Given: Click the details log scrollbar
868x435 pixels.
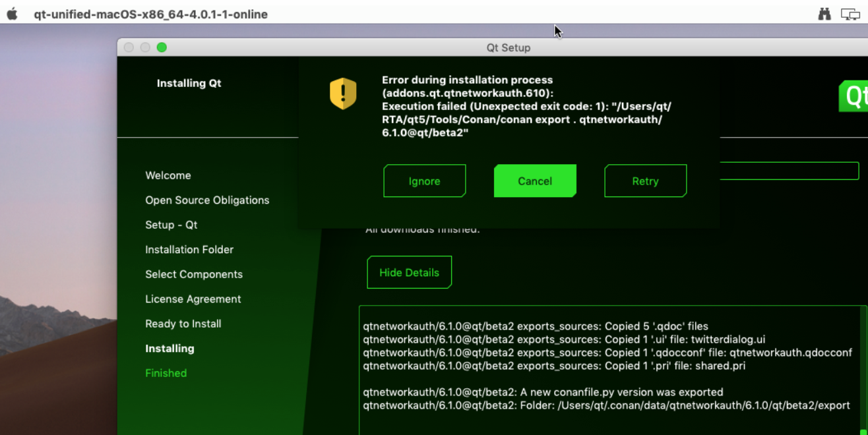Looking at the screenshot, I should [x=863, y=369].
